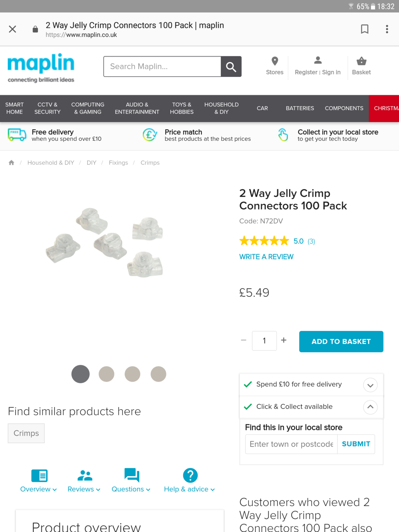The width and height of the screenshot is (399, 532).
Task: Select the third product image dot
Action: tap(132, 374)
